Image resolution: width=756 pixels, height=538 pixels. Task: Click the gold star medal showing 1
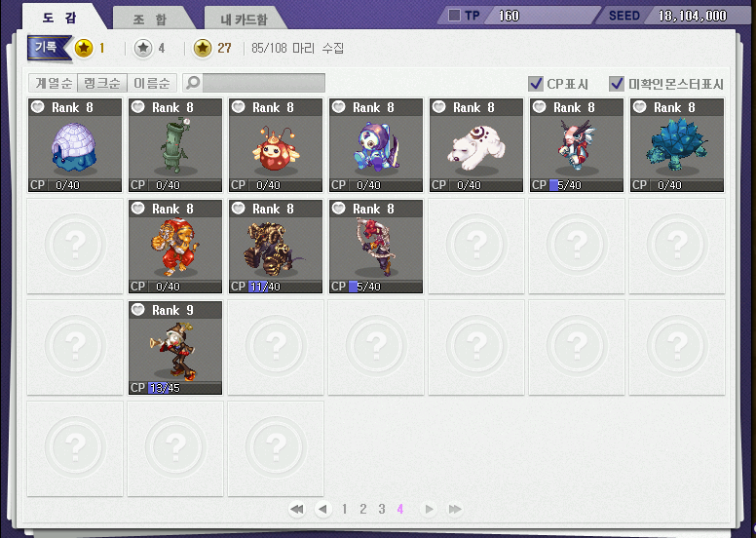click(x=84, y=48)
